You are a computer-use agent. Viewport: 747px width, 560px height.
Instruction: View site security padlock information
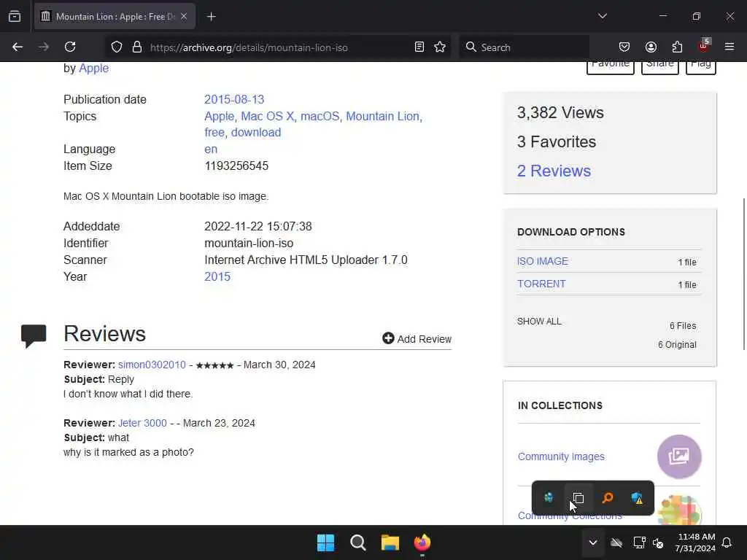137,47
